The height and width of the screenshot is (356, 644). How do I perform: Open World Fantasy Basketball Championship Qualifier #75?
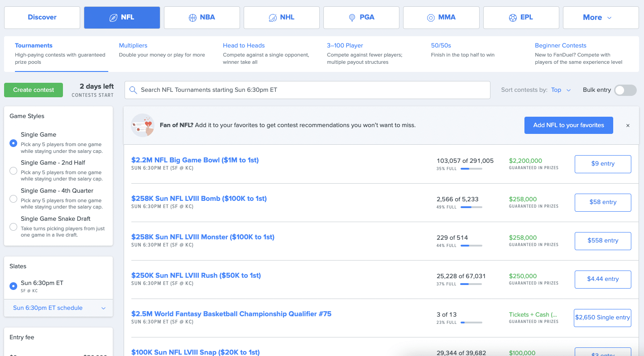point(231,314)
